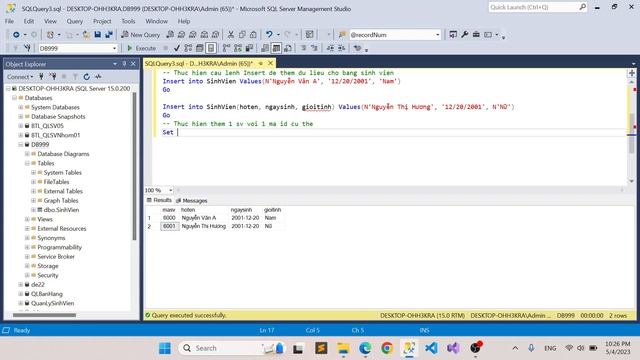The image size is (640, 360).
Task: Toggle Include Client Statistics
Action: 249,48
